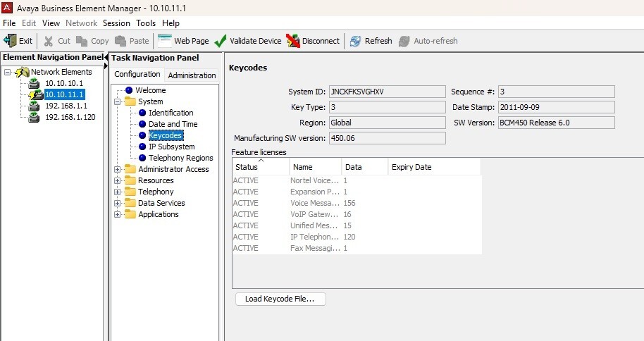Expand the Administrator Access folder
This screenshot has height=341, width=644.
point(117,169)
